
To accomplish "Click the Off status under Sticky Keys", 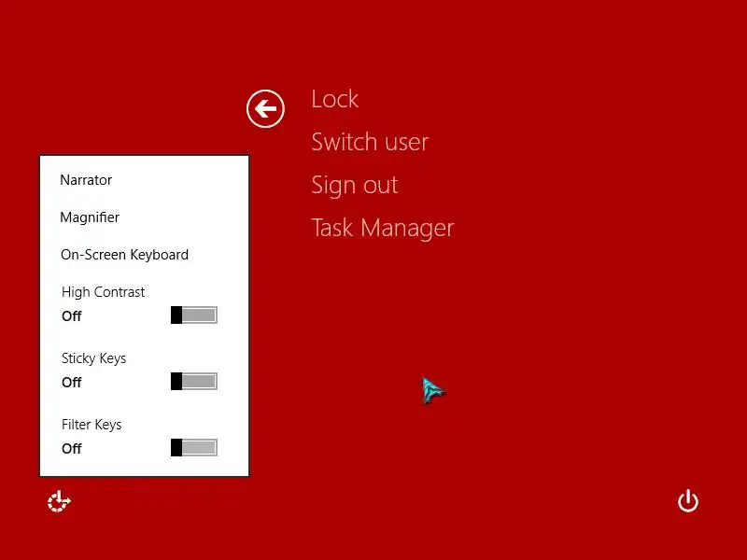I will [x=72, y=383].
